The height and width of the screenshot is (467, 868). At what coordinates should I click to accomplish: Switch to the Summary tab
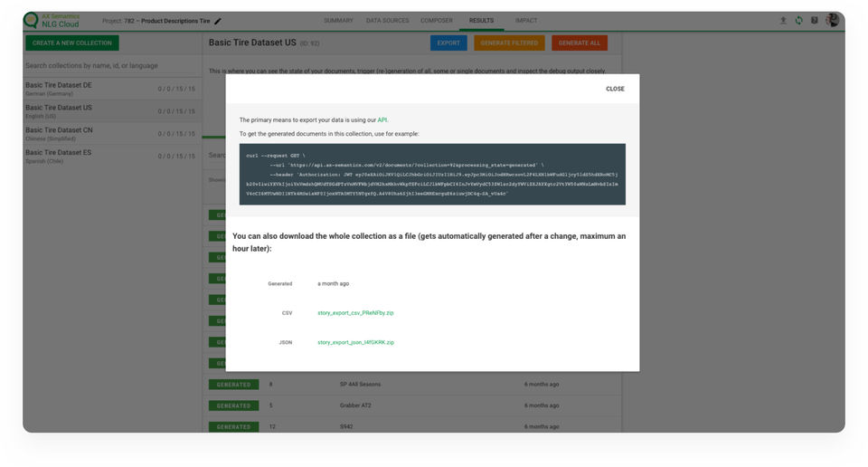point(338,21)
